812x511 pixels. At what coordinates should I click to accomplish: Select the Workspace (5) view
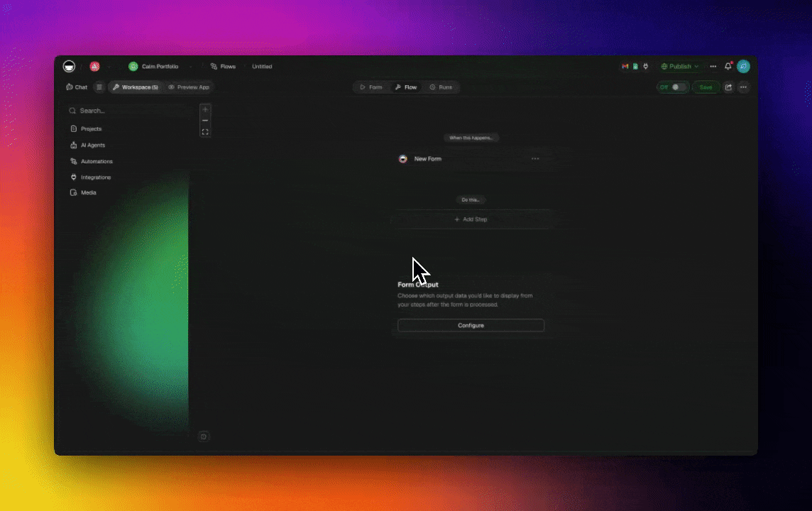click(135, 87)
